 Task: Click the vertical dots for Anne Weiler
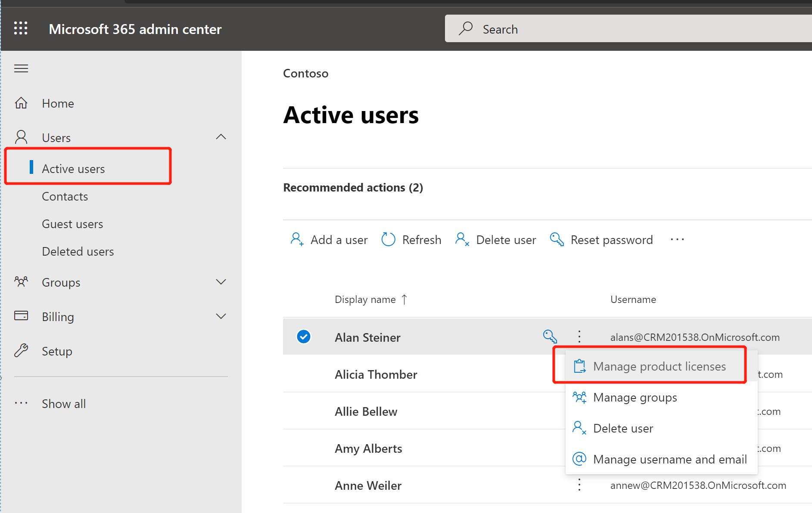point(579,485)
